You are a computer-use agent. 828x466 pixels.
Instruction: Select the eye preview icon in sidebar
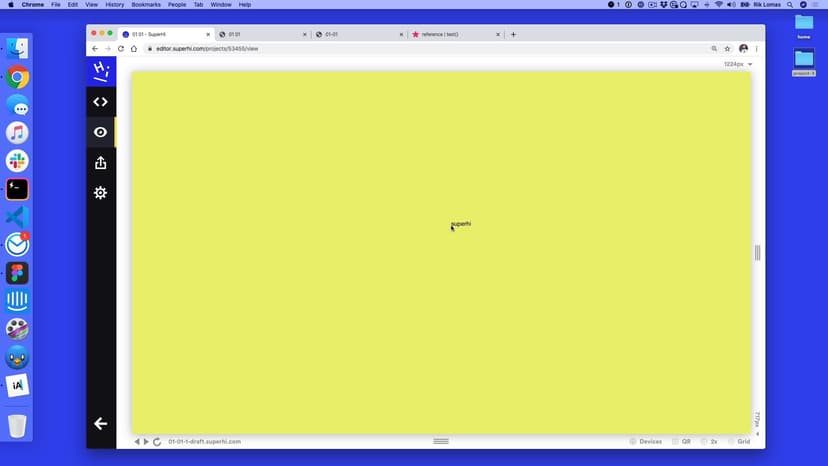click(x=100, y=132)
